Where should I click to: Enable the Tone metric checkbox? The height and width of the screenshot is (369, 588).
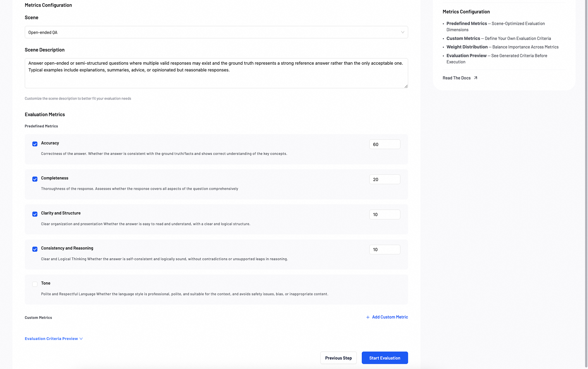[x=35, y=284]
